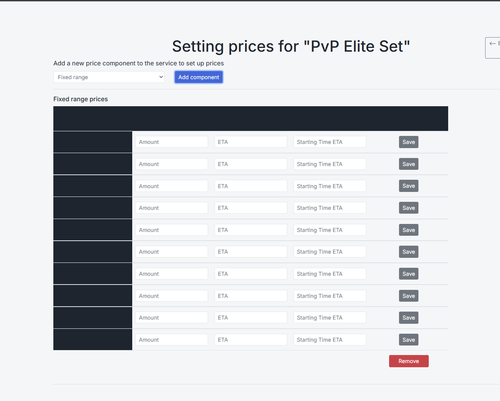Click the Add component button
Screen dimensions: 500x401
199,77
